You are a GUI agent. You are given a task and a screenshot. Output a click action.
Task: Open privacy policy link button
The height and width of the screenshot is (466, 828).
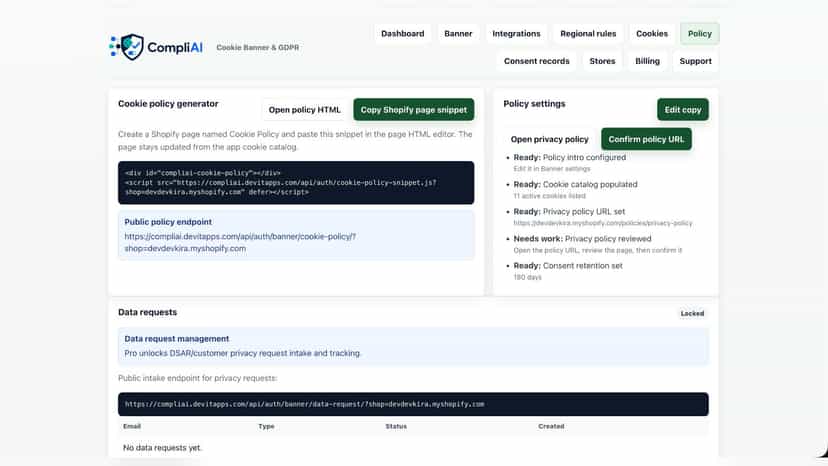(549, 139)
